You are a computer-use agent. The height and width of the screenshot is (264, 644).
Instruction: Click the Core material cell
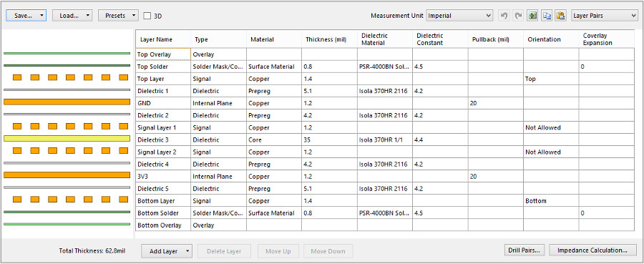coord(274,140)
